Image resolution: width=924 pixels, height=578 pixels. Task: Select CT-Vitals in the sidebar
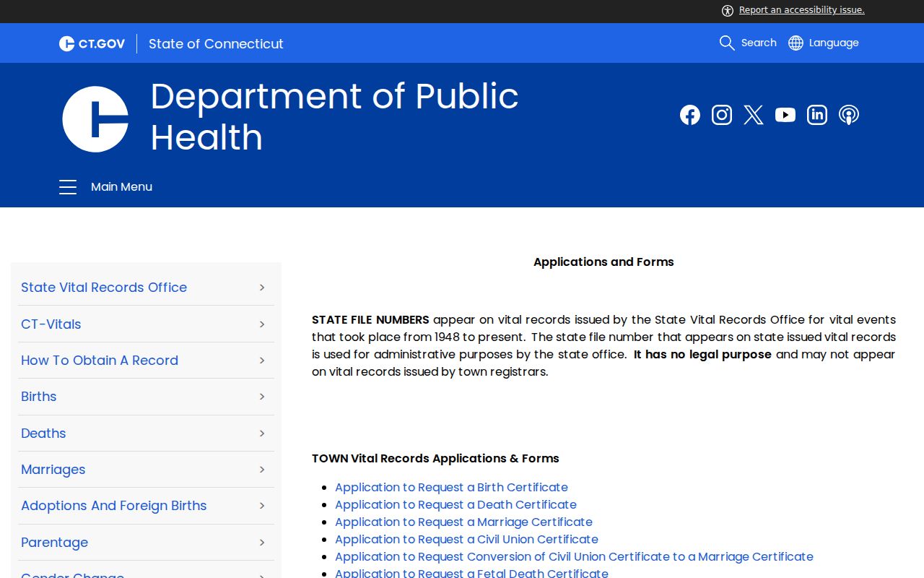[x=51, y=324]
